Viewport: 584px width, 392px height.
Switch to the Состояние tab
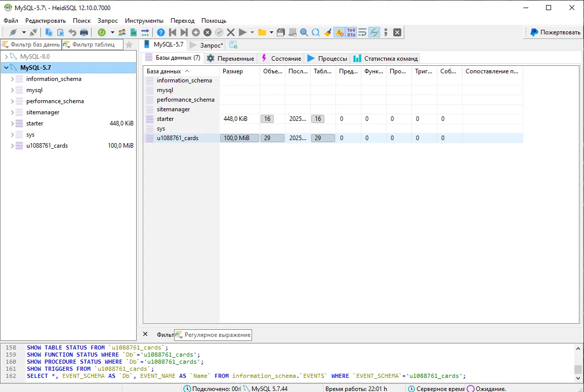[281, 59]
